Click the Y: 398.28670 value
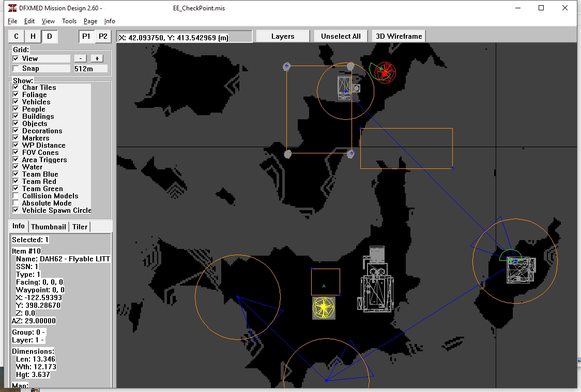The width and height of the screenshot is (581, 392). click(38, 305)
